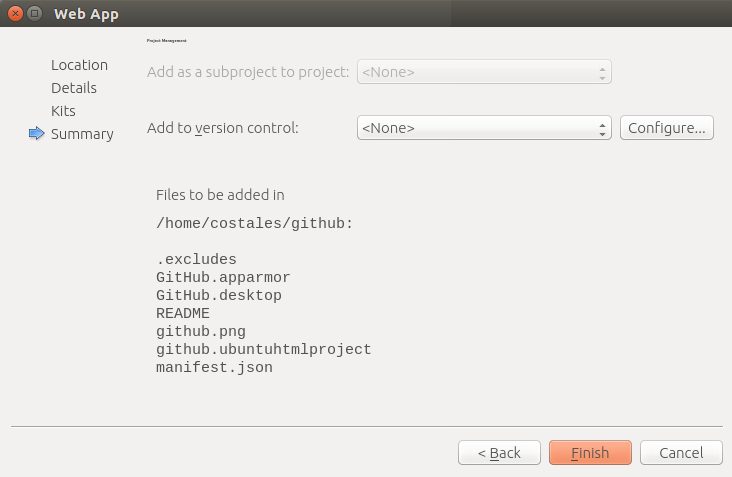The height and width of the screenshot is (477, 732).
Task: Jump to the Kits step
Action: tap(63, 111)
